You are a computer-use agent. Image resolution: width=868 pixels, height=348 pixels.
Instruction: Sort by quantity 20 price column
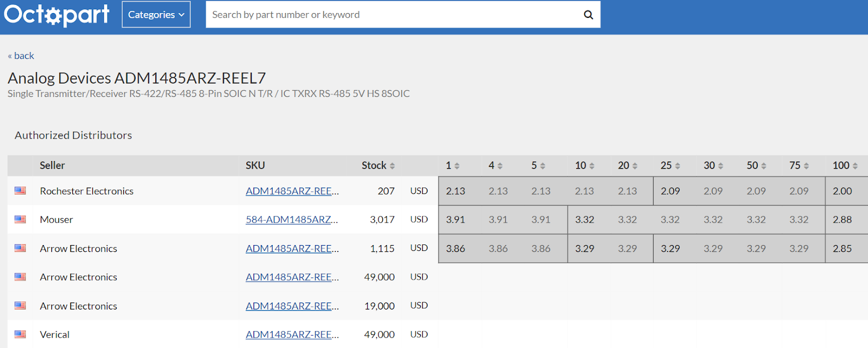pyautogui.click(x=628, y=165)
